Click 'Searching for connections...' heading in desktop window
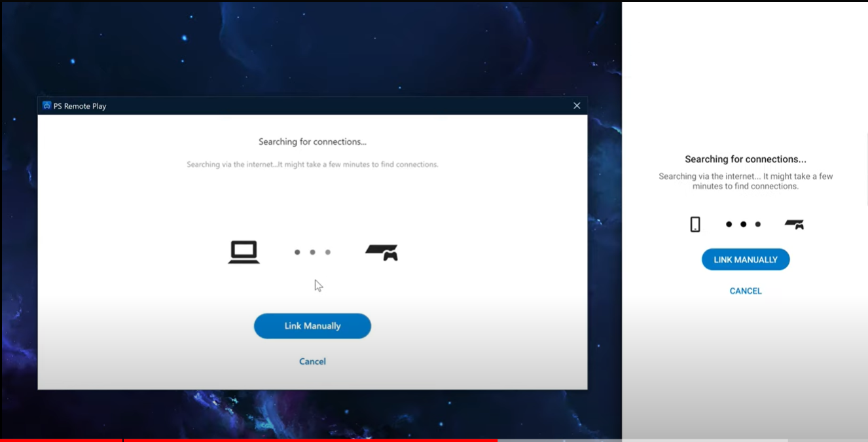The image size is (868, 442). [312, 141]
